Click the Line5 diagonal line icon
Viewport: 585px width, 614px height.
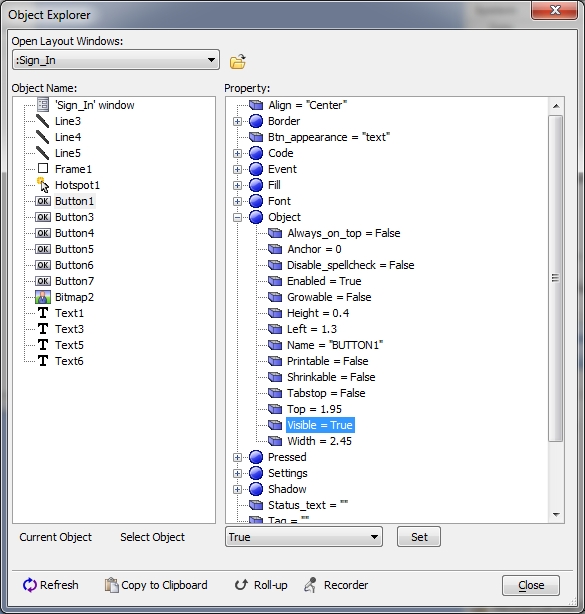point(43,153)
